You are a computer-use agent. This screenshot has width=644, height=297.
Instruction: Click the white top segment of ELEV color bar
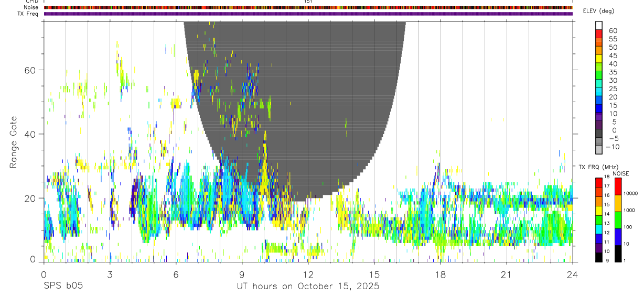[x=599, y=25]
